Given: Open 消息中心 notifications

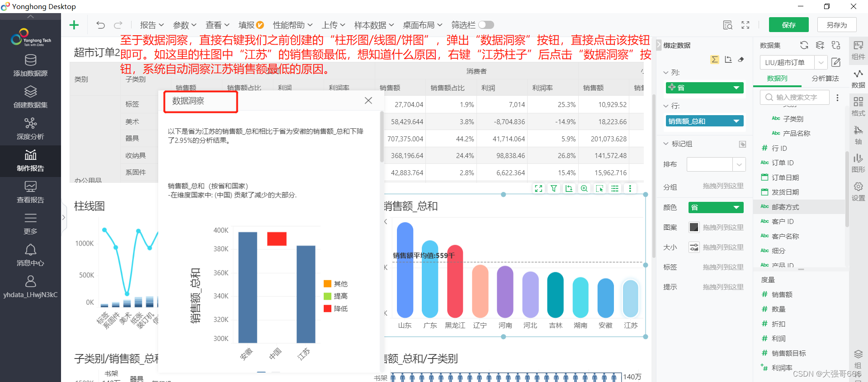Looking at the screenshot, I should 30,255.
